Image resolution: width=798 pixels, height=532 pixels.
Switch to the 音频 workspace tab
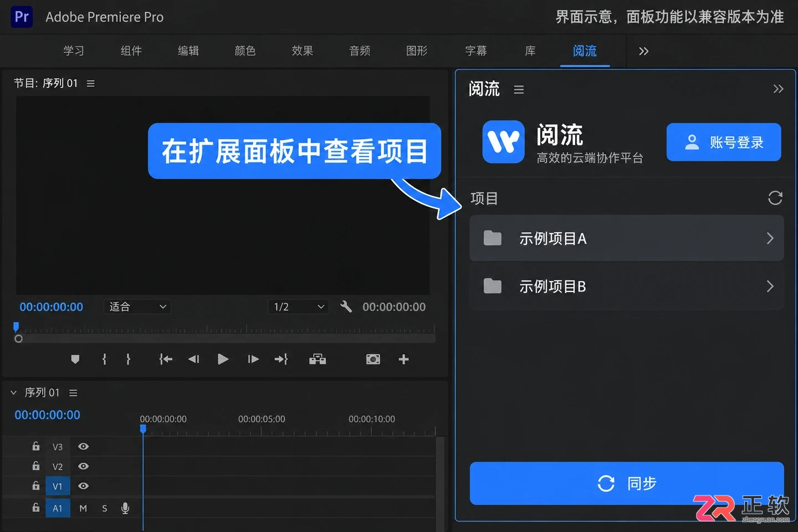pyautogui.click(x=360, y=51)
